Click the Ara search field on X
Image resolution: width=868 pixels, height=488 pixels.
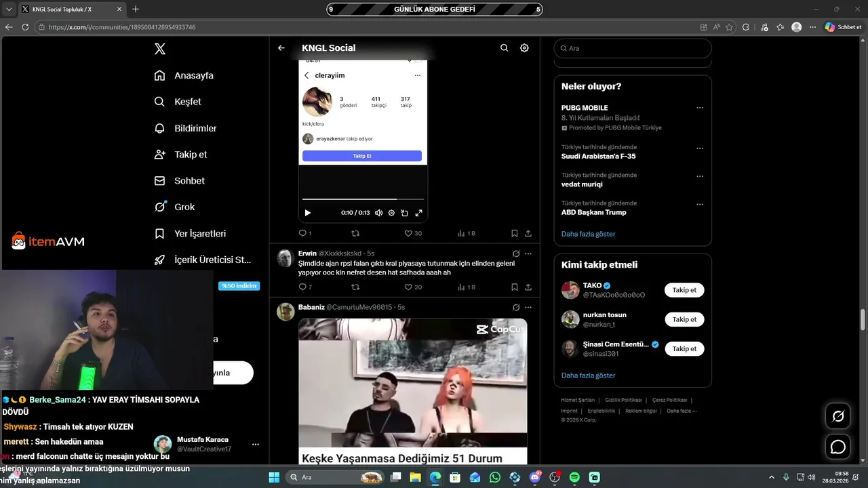point(633,48)
